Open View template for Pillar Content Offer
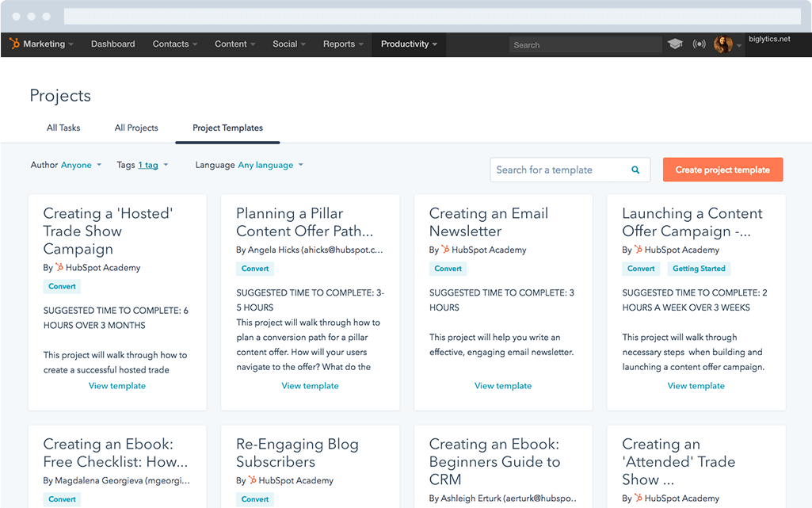The image size is (812, 508). pos(310,386)
